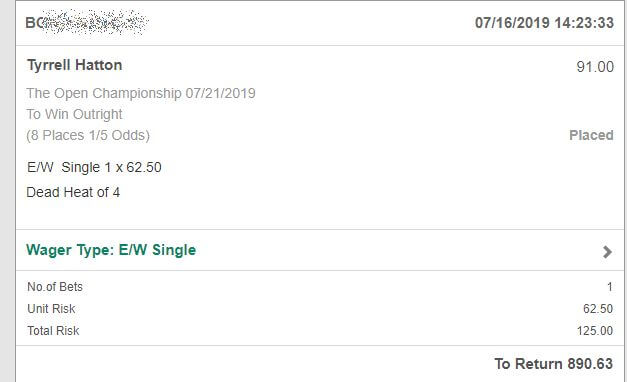Click the No.of Bets label

coord(55,287)
